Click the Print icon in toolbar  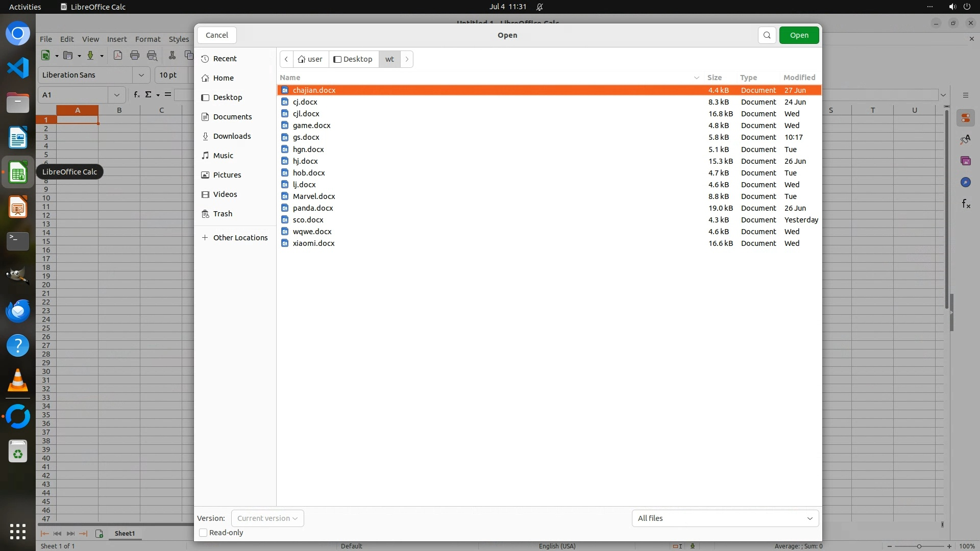point(135,56)
